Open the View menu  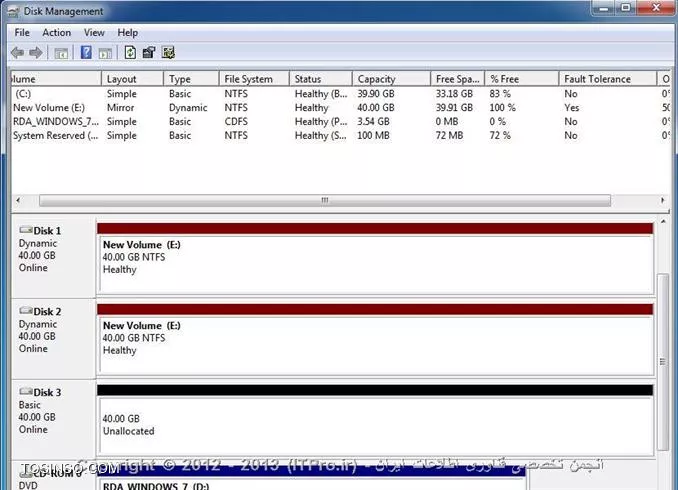[94, 32]
